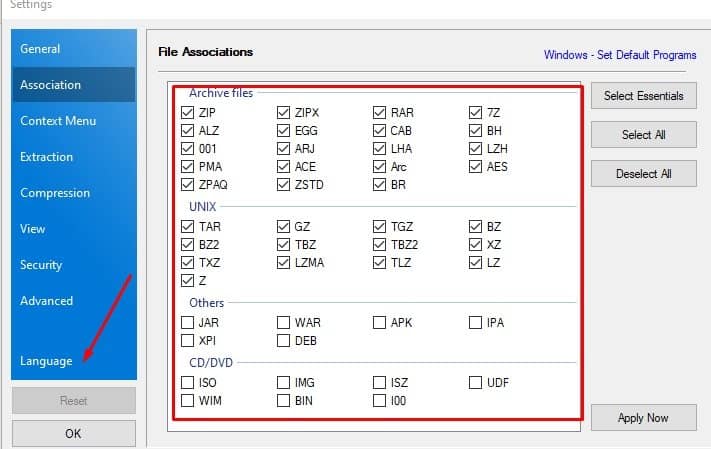Enable the APK file association
711x449 pixels.
pyautogui.click(x=380, y=323)
